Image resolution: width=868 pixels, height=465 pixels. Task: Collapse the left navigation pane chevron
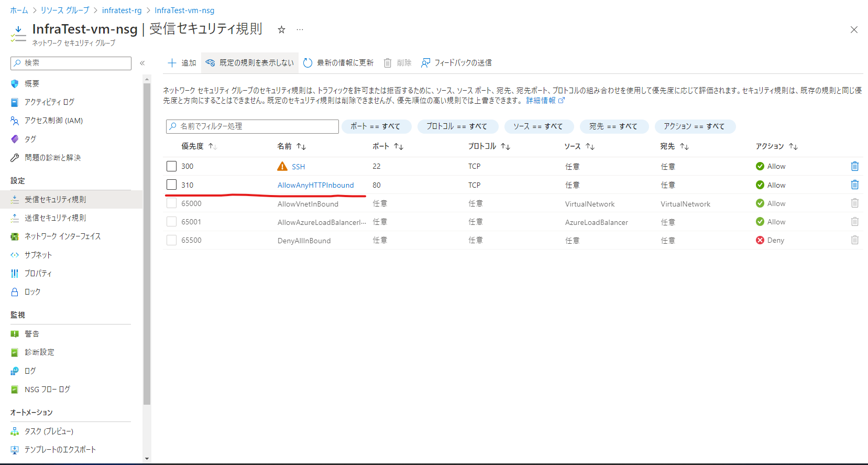coord(142,63)
